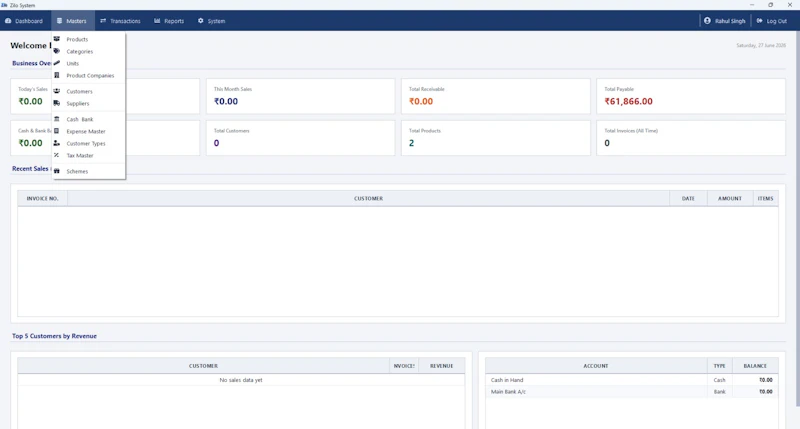Click the Total Receivable card
Screen dimensions: 800x429
pos(495,96)
